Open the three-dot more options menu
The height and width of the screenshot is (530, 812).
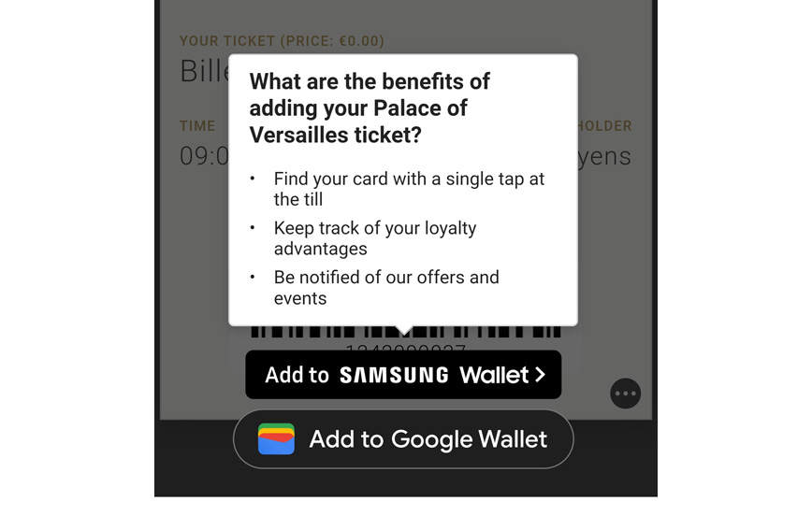click(x=626, y=394)
